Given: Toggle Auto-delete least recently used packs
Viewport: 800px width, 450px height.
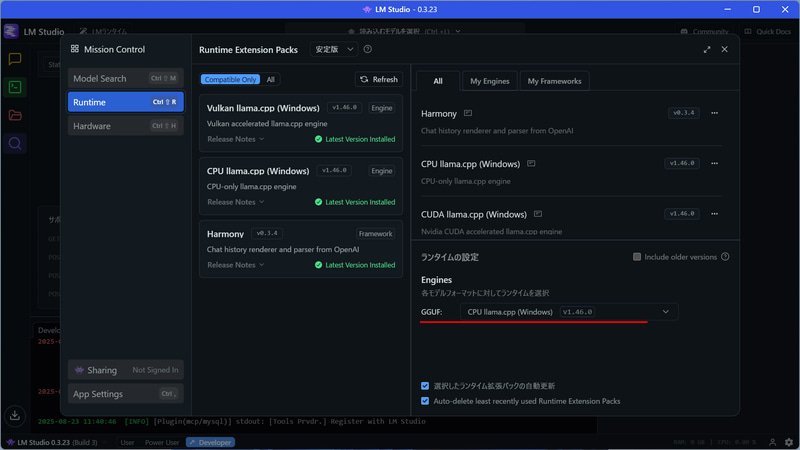Looking at the screenshot, I should point(425,401).
